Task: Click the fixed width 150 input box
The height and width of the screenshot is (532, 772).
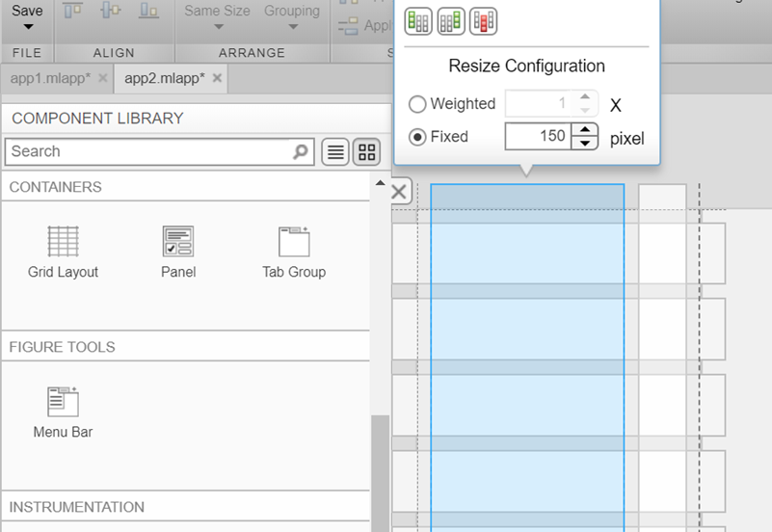Action: coord(538,137)
